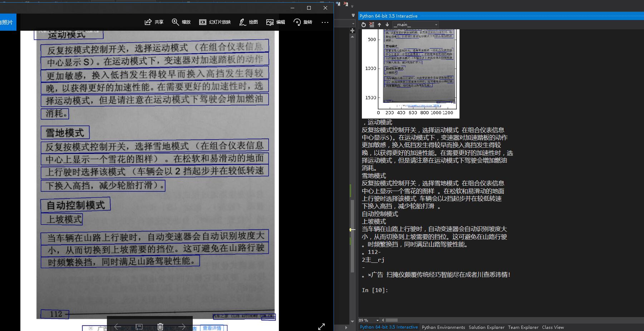Click the Share icon in Photos toolbar
This screenshot has height=331, width=644.
click(148, 22)
